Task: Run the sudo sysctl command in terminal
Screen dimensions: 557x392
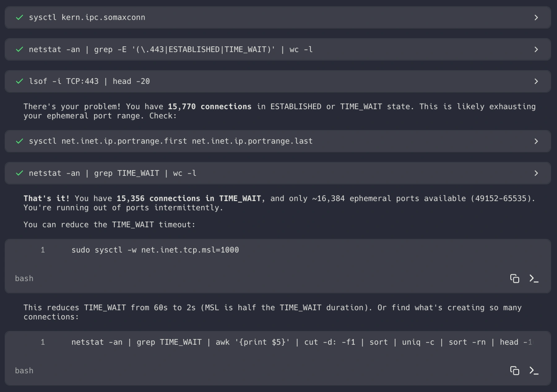Action: coord(533,278)
